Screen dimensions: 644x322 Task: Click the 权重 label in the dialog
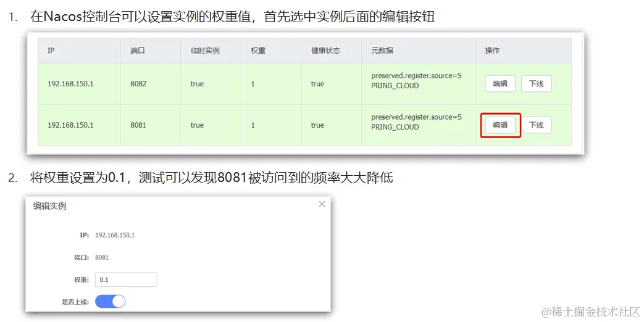(82, 280)
